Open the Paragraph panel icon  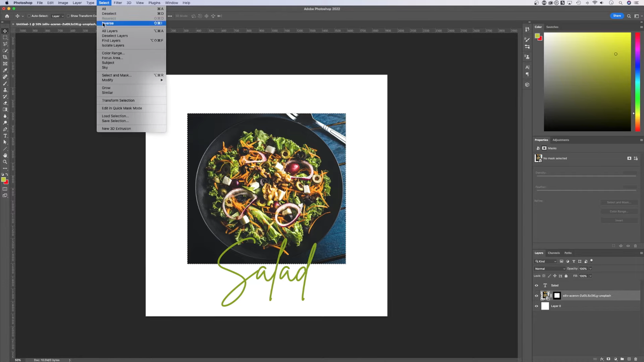[x=527, y=74]
